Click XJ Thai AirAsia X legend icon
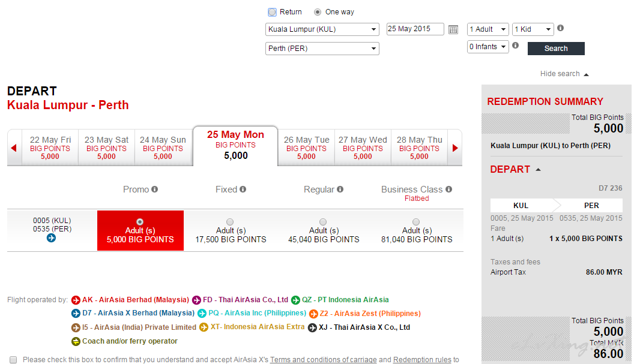The image size is (634, 364). [312, 327]
